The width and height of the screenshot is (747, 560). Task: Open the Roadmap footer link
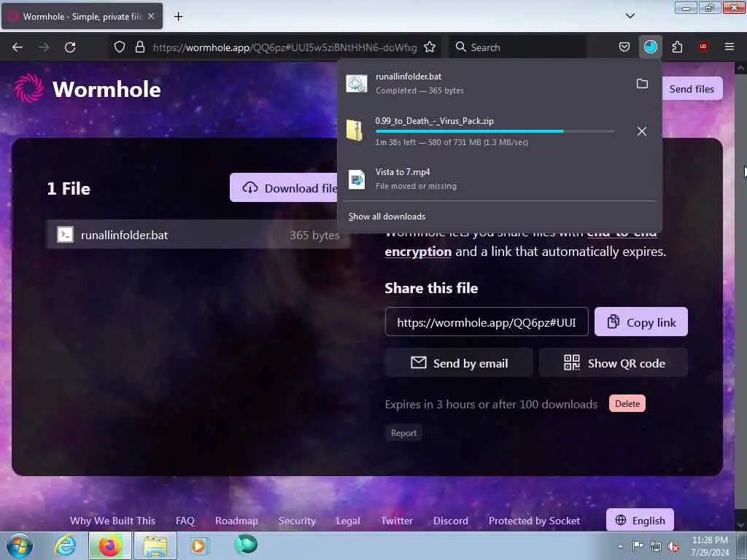(236, 521)
